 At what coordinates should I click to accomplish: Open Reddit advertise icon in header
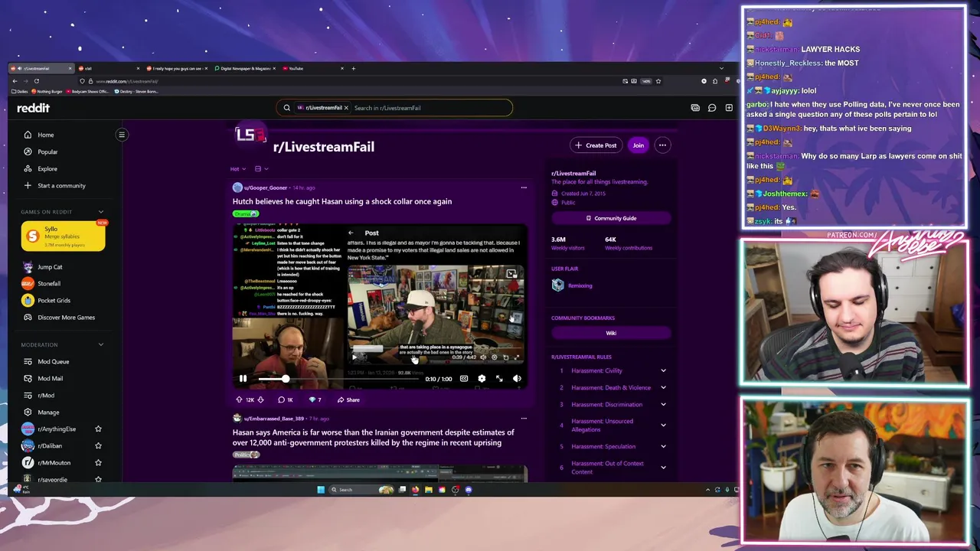pos(695,108)
